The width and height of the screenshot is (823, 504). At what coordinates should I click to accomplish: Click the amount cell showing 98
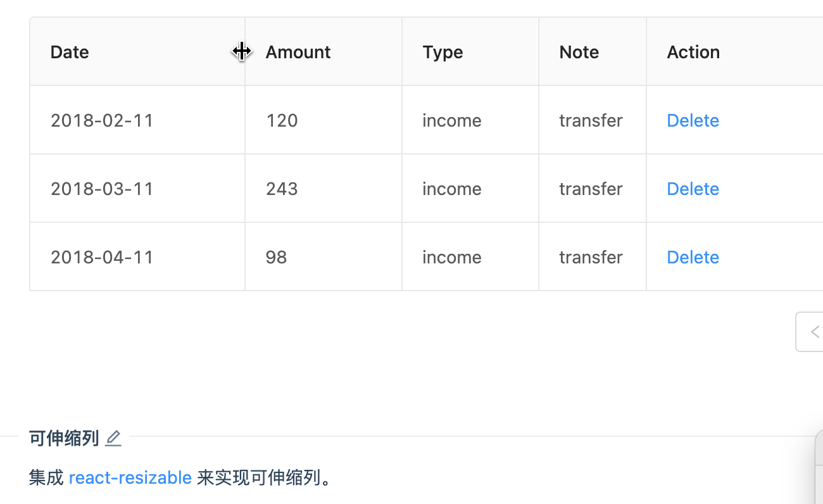277,257
